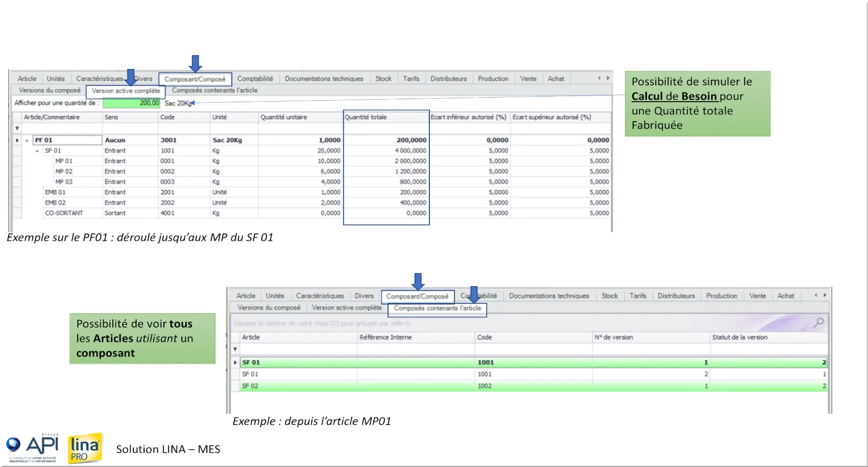Image resolution: width=868 pixels, height=467 pixels.
Task: Open Documentations techniques tab in upper screenshot
Action: (x=324, y=79)
